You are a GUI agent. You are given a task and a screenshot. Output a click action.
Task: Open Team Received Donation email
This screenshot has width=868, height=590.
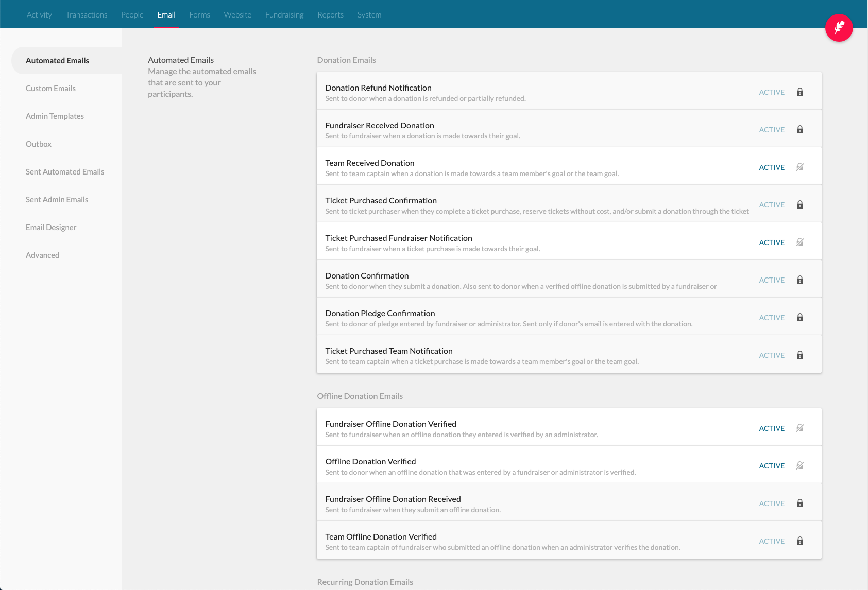[x=569, y=166]
